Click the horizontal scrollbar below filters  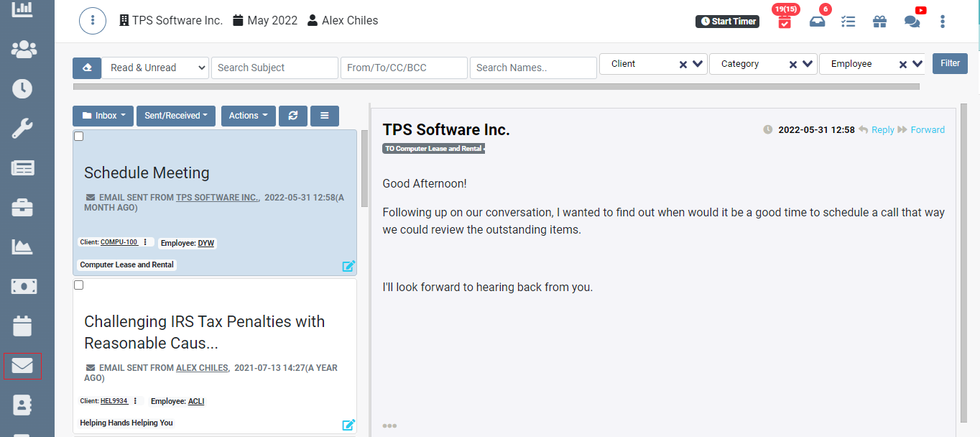point(496,87)
